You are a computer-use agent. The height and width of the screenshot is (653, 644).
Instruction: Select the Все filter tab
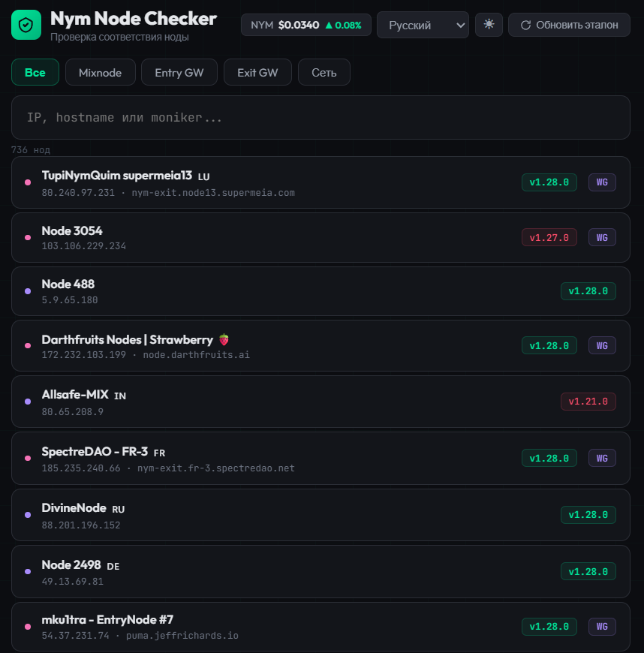35,73
